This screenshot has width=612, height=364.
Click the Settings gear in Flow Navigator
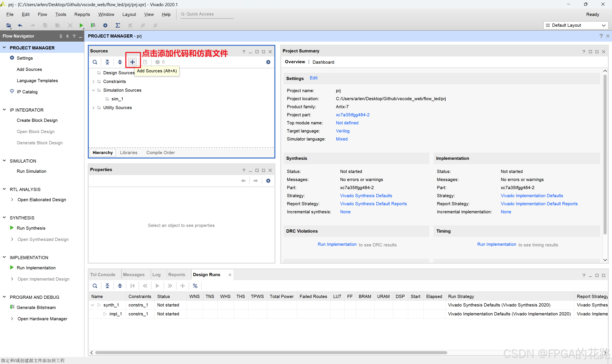click(12, 58)
